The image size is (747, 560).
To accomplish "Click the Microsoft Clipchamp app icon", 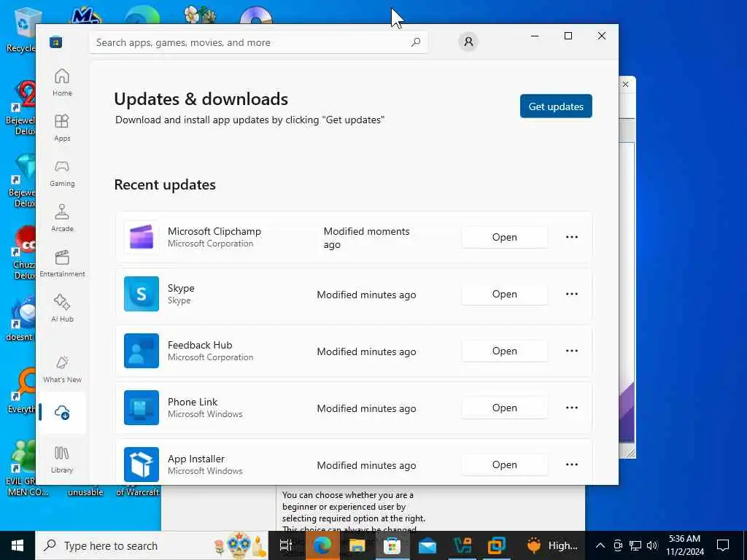I will click(142, 237).
